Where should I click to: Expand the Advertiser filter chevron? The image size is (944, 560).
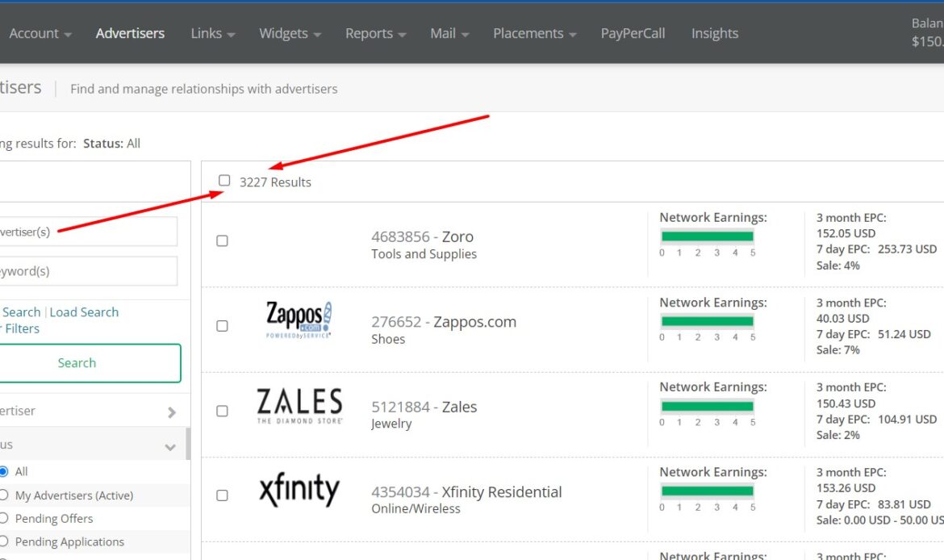coord(172,412)
